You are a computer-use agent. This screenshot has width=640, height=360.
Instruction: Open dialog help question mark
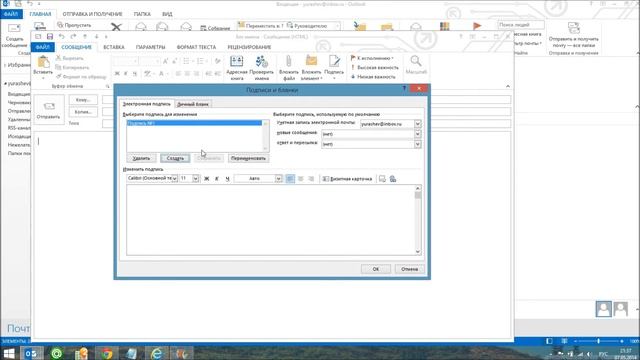tap(404, 89)
